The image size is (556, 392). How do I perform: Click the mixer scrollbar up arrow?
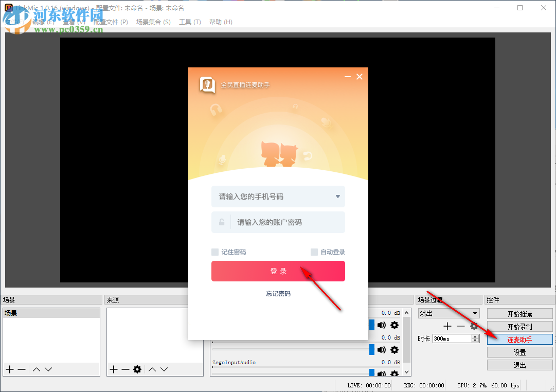pyautogui.click(x=407, y=313)
